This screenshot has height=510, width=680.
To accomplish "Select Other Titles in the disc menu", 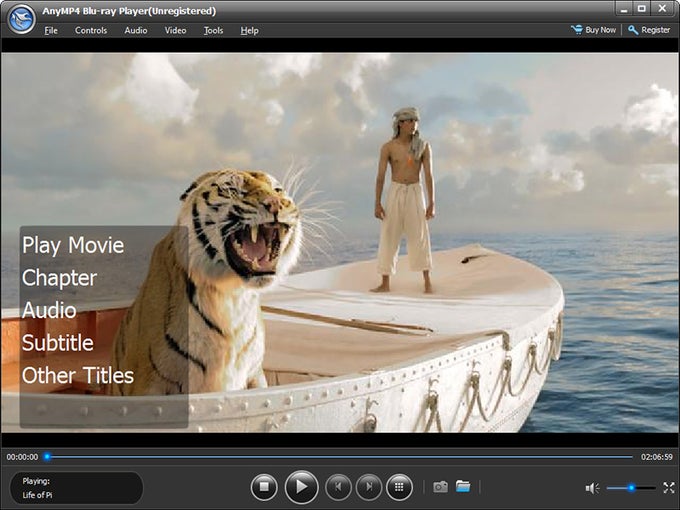I will point(78,375).
